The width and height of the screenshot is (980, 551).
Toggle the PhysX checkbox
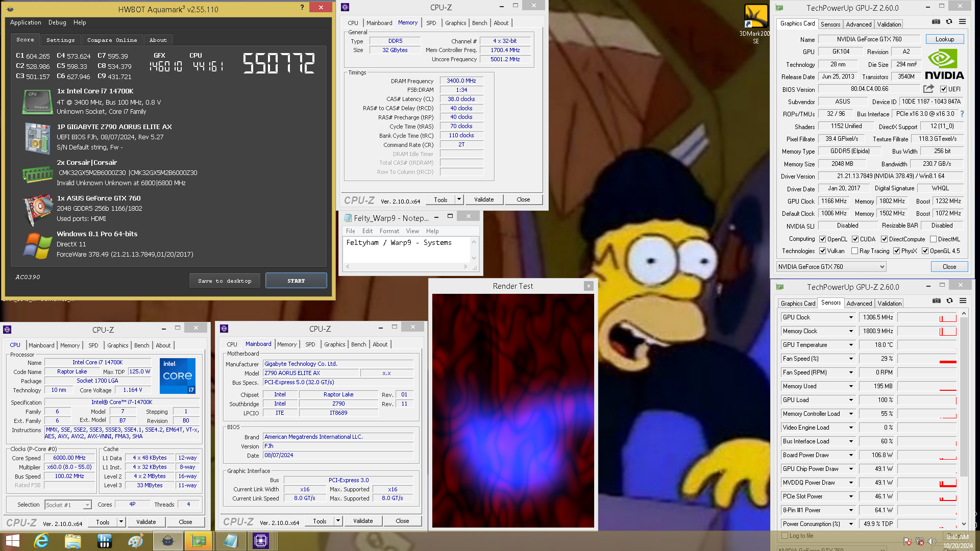[897, 251]
